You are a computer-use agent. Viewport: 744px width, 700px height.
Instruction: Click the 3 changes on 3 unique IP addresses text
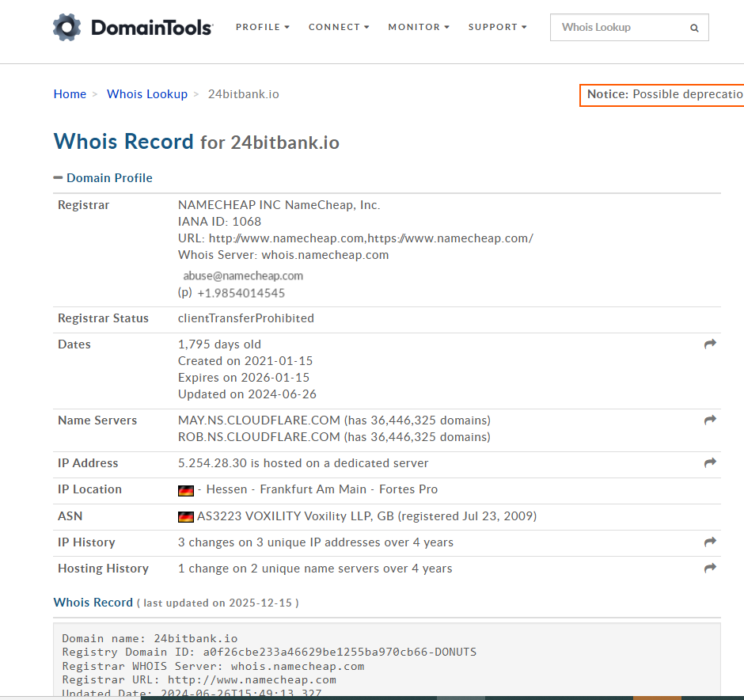coord(316,542)
